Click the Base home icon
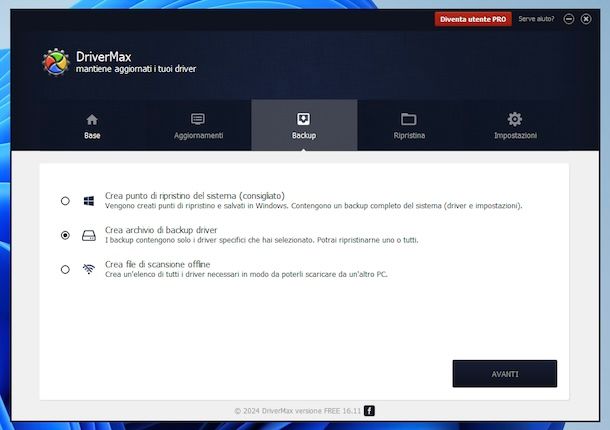This screenshot has width=610, height=430. click(92, 119)
